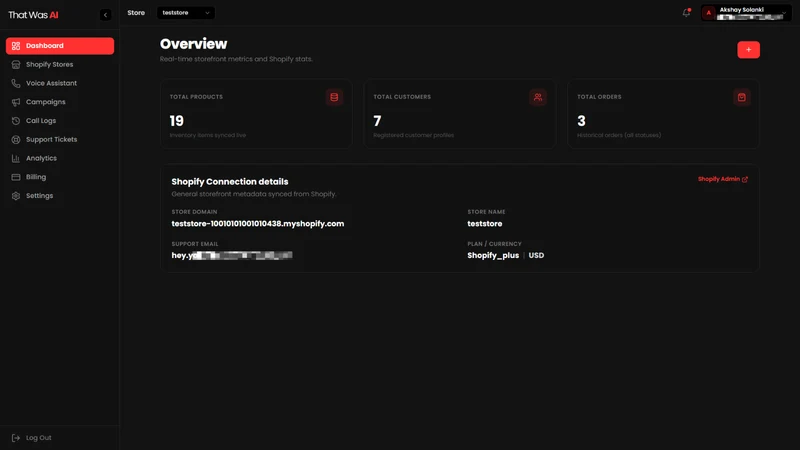
Task: Click the Shopify_plus plan text
Action: pos(493,256)
